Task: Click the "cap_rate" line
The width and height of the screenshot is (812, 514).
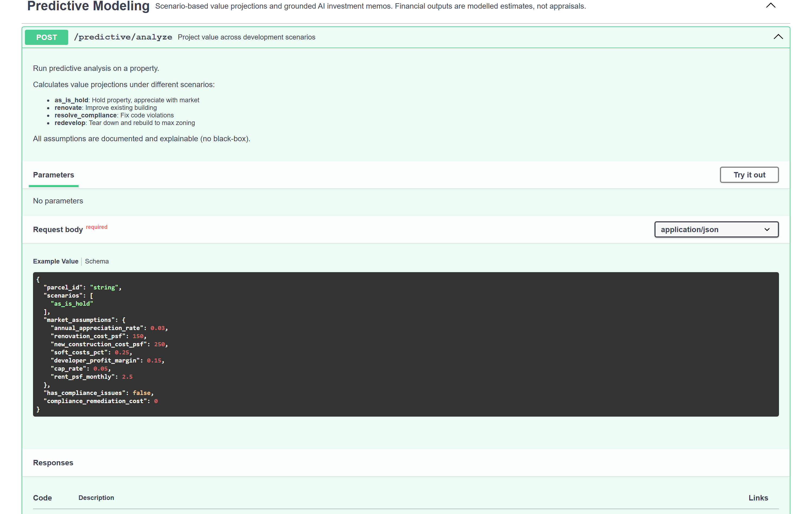Action: [x=81, y=368]
